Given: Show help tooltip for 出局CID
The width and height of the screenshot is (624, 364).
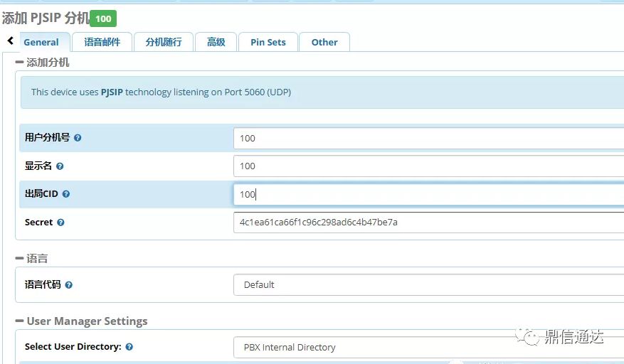Looking at the screenshot, I should pyautogui.click(x=66, y=194).
